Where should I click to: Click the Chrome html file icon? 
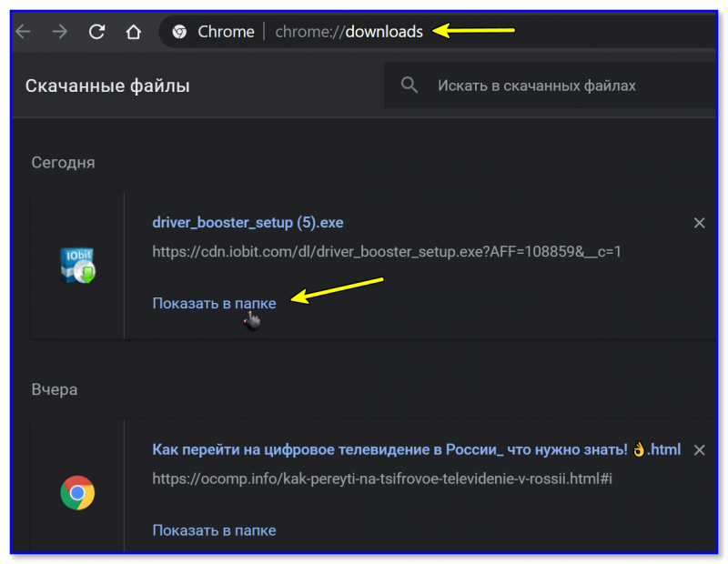(x=77, y=492)
